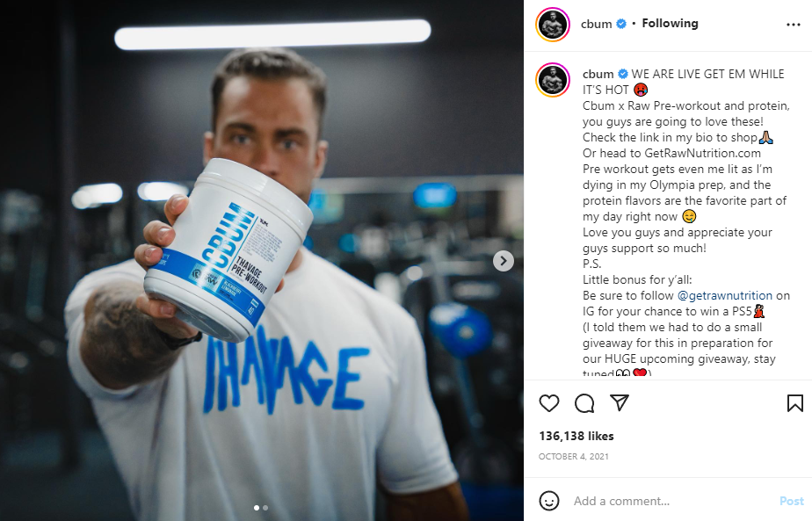The image size is (812, 521).
Task: Open the three-dot more options menu
Action: (793, 25)
